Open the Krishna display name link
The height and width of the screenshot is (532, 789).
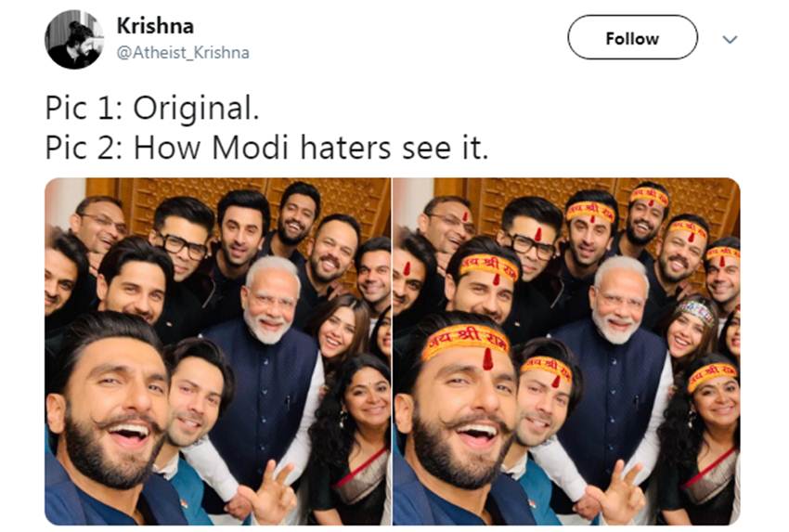(x=155, y=26)
